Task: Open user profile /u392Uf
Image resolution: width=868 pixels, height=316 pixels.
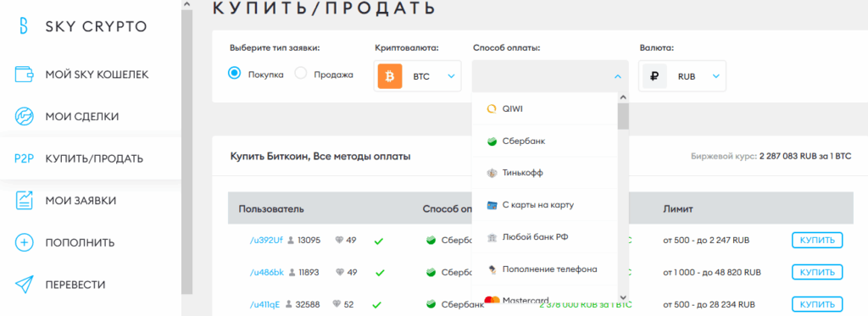Action: coord(266,241)
